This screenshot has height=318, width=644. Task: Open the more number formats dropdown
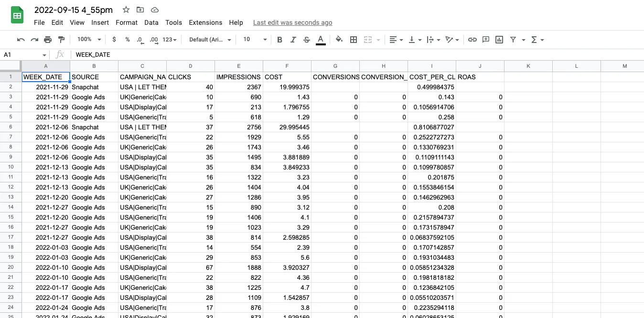click(170, 40)
